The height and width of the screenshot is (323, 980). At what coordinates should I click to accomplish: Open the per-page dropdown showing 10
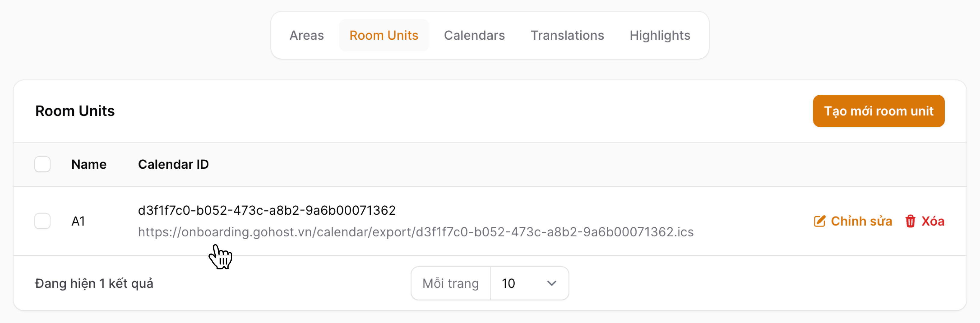pos(529,283)
